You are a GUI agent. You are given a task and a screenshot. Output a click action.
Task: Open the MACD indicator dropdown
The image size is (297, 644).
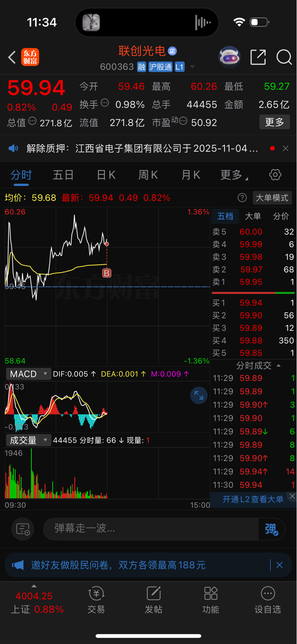coord(28,374)
